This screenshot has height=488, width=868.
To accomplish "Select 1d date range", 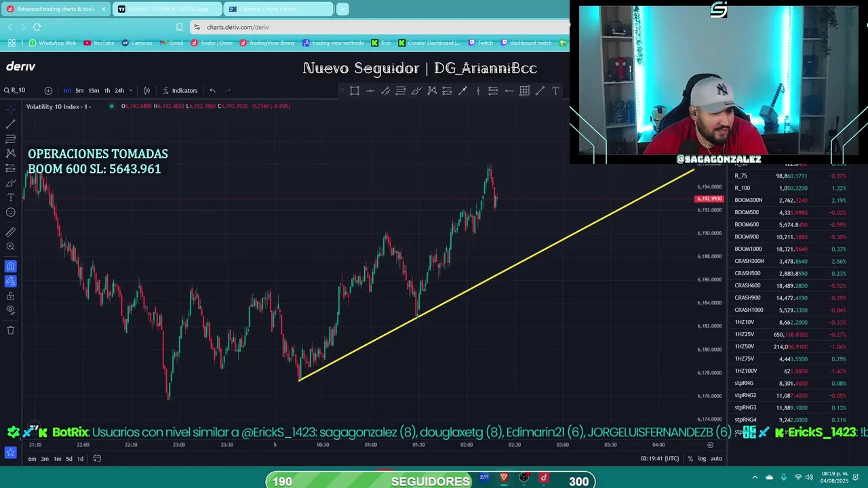I will click(x=80, y=459).
